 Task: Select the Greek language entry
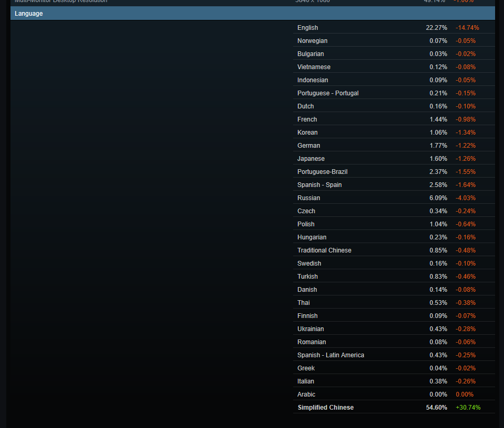click(x=394, y=368)
